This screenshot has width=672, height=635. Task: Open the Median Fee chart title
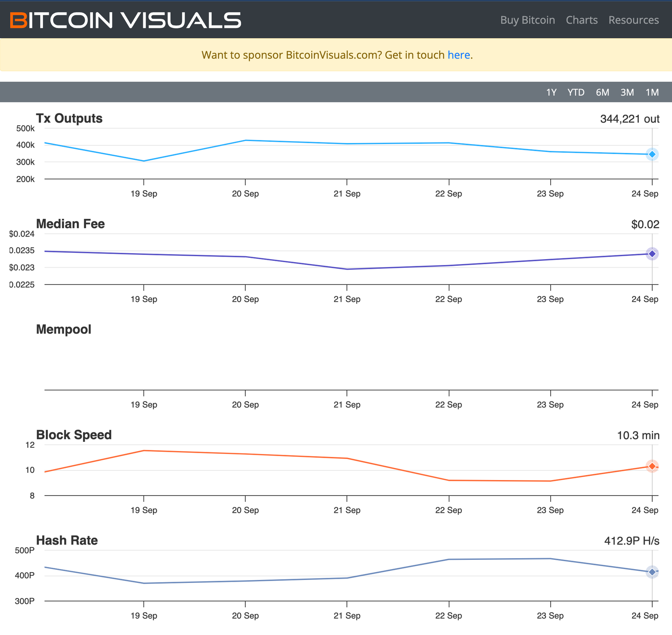click(x=70, y=224)
